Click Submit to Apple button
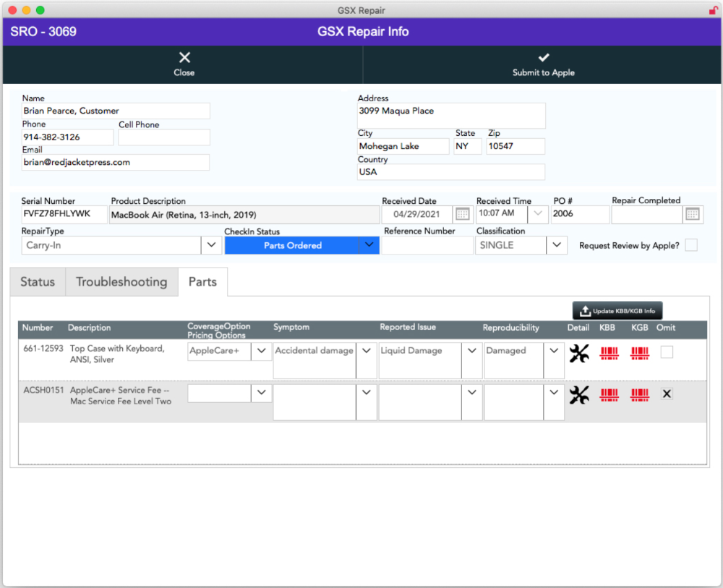 (543, 64)
